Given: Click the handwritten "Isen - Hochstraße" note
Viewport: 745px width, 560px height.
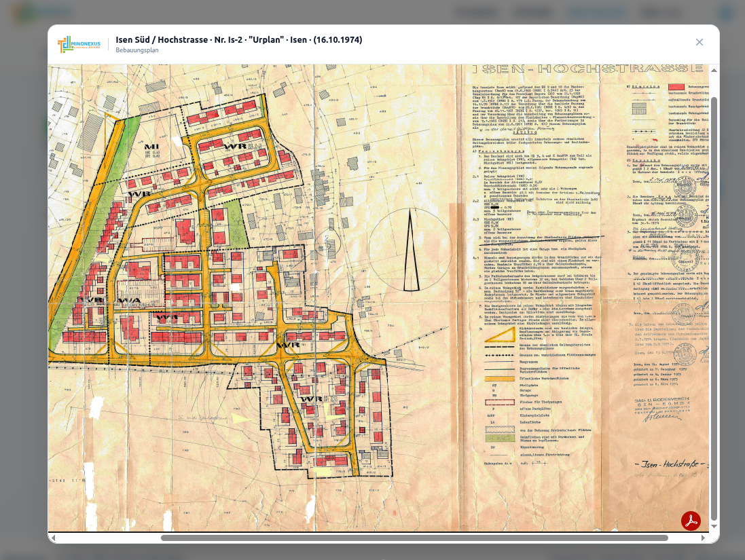Looking at the screenshot, I should click(669, 464).
